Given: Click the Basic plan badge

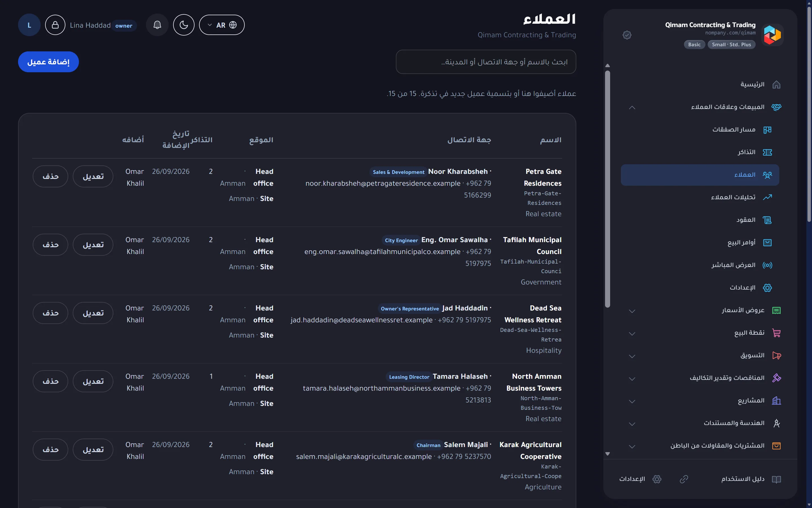Looking at the screenshot, I should coord(694,45).
